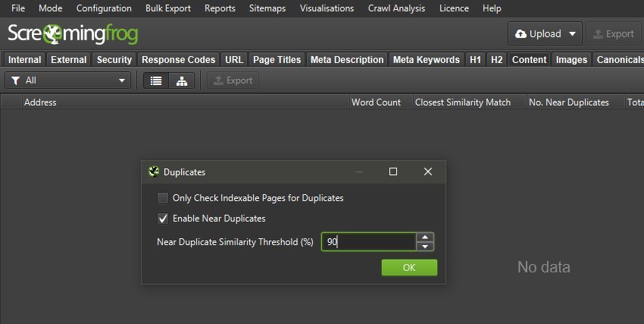Close the Duplicates dialog
Viewport: 644px width, 324px height.
tap(428, 172)
